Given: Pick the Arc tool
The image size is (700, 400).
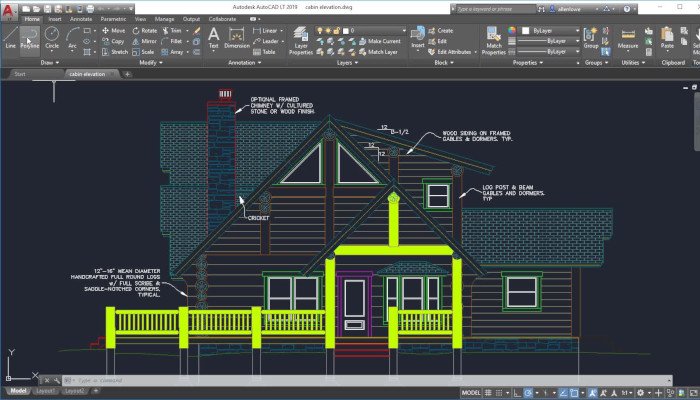Looking at the screenshot, I should coord(72,38).
